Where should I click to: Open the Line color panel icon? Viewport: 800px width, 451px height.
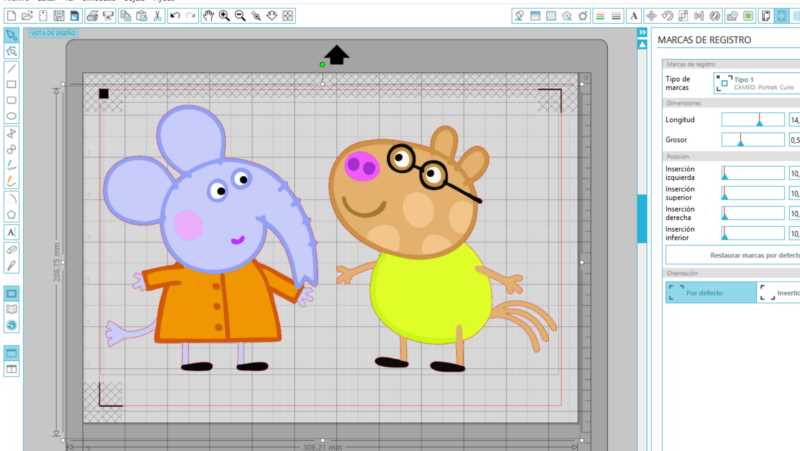600,16
